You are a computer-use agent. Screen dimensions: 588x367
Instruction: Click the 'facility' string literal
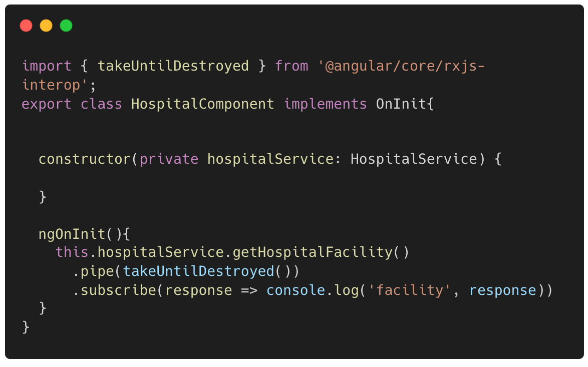pyautogui.click(x=409, y=290)
